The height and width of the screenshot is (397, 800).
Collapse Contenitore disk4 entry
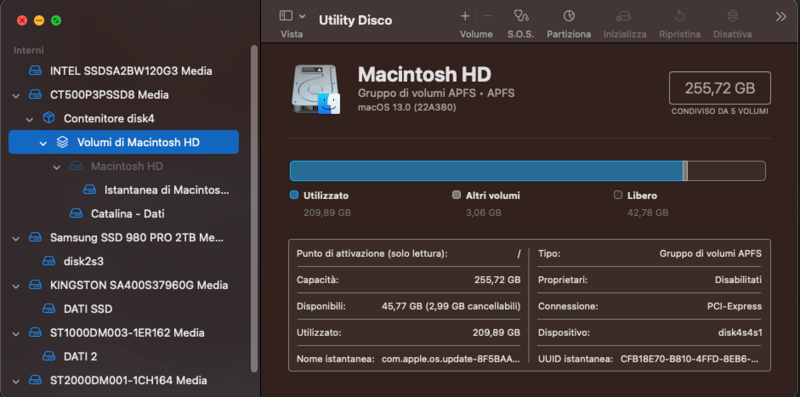pyautogui.click(x=30, y=119)
